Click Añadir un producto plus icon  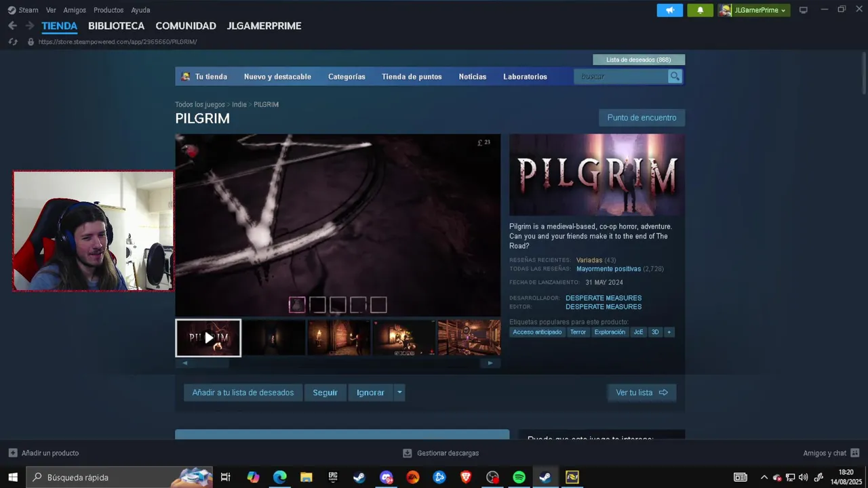13,453
